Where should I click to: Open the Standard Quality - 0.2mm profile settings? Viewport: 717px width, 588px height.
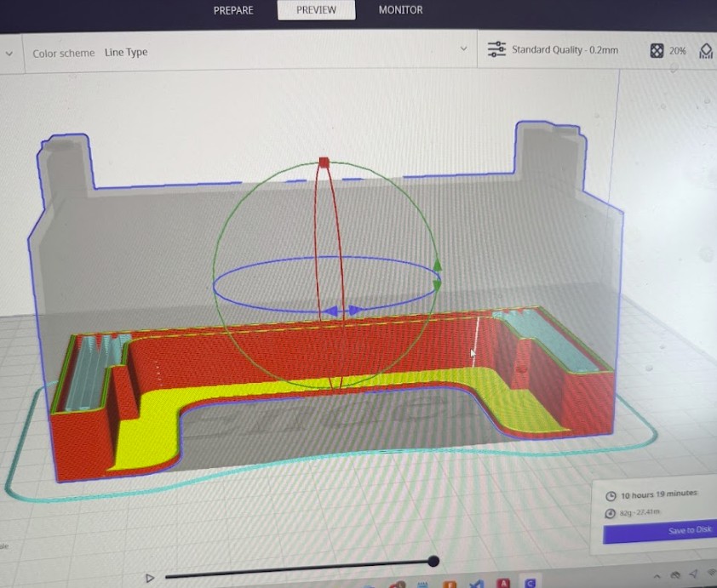(x=565, y=50)
